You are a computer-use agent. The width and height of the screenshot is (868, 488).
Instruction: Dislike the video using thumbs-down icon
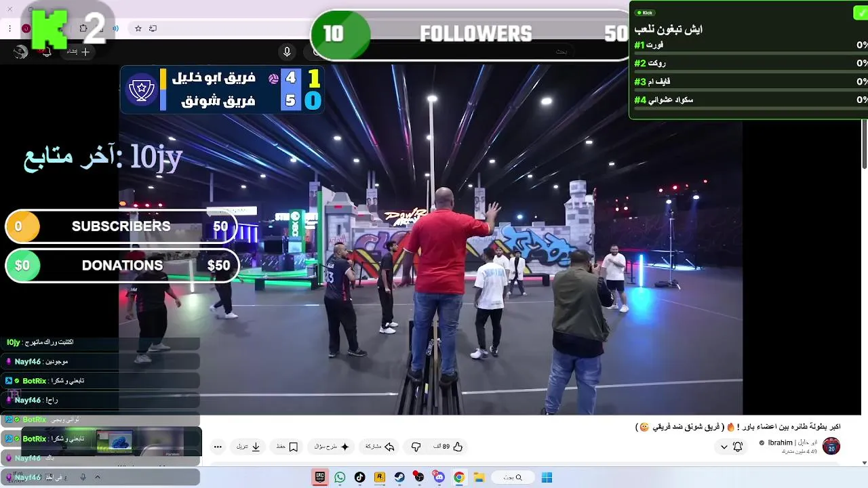tap(416, 447)
